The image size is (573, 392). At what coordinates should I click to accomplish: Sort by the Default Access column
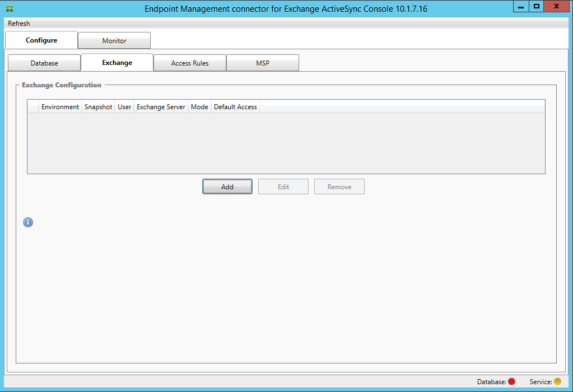pyautogui.click(x=235, y=106)
